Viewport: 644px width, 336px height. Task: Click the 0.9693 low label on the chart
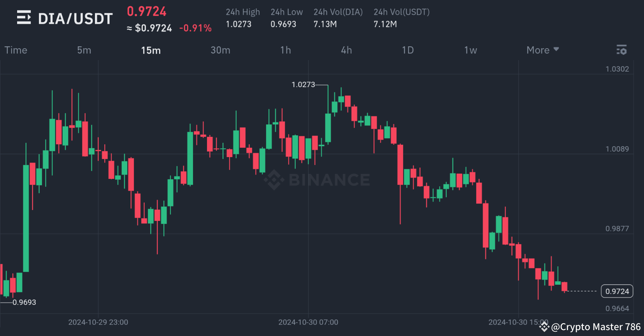(x=25, y=302)
